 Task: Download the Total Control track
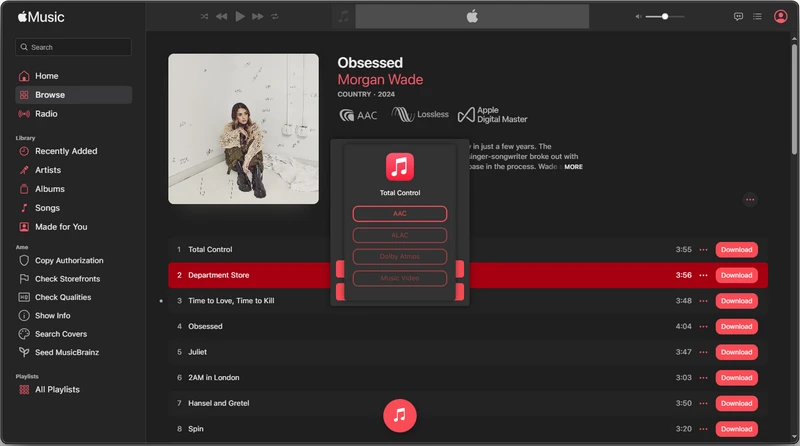tap(736, 250)
